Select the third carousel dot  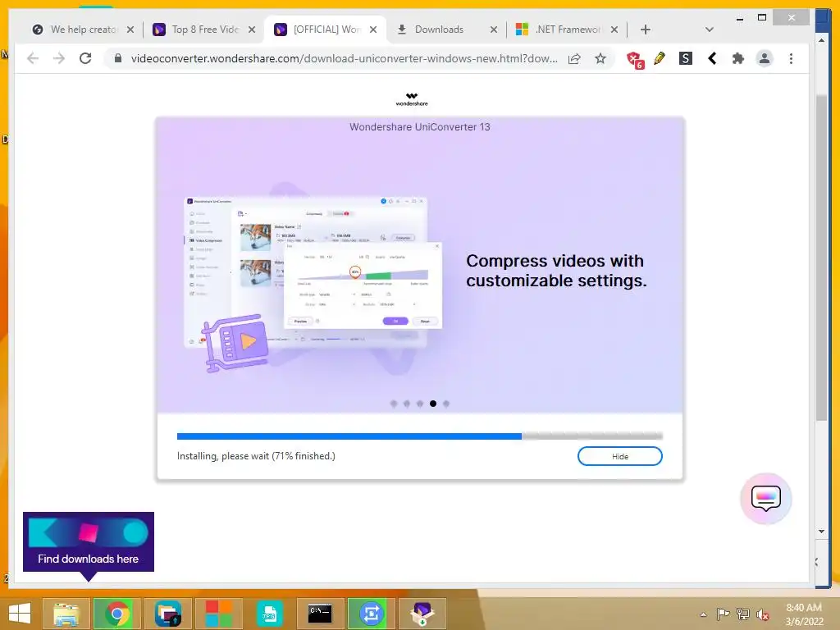point(420,404)
